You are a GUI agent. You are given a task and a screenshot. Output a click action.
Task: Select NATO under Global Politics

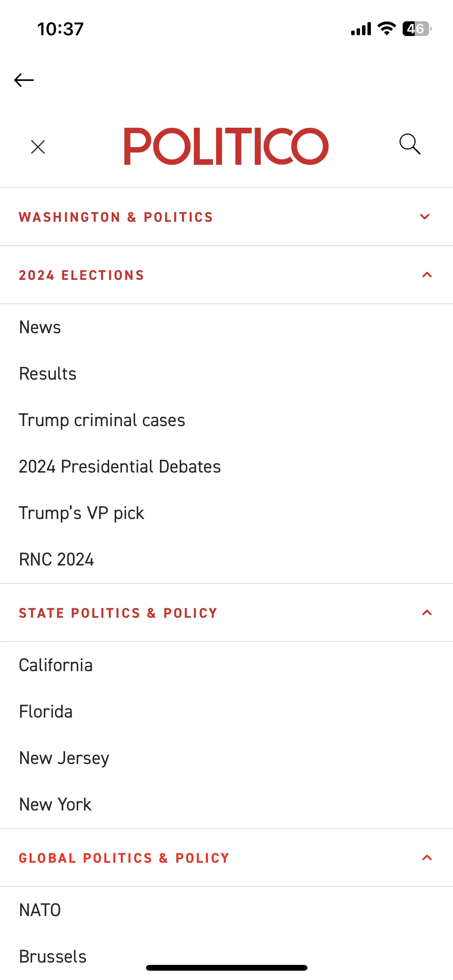pyautogui.click(x=40, y=910)
